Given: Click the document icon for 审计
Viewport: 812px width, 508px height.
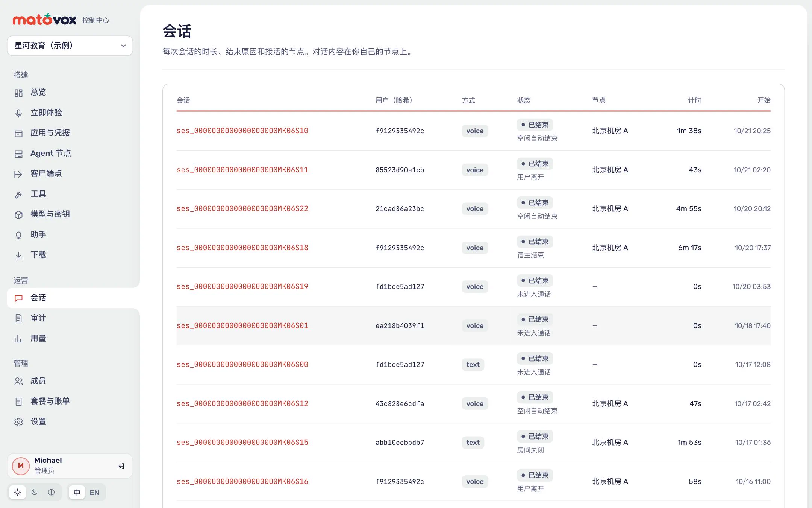Looking at the screenshot, I should coord(18,318).
